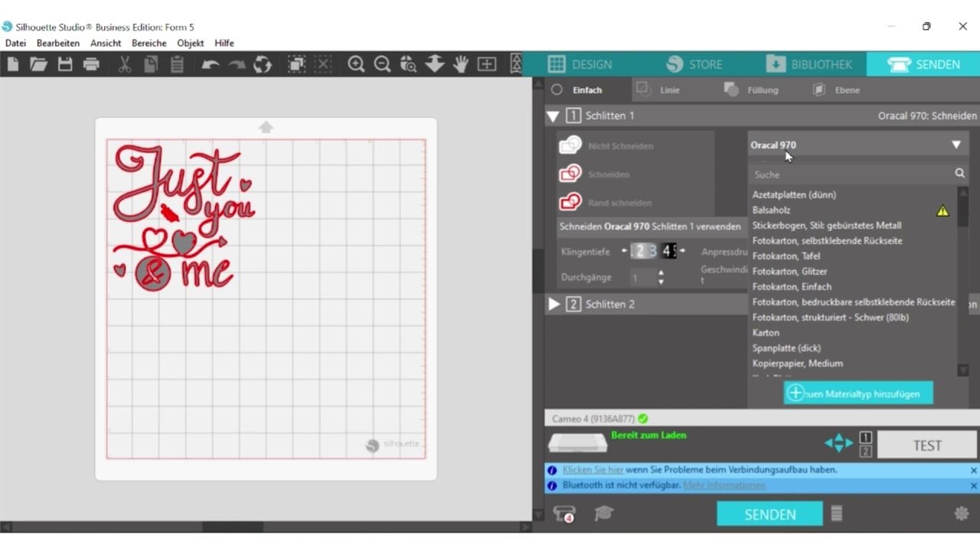Click the Suche material search field
The image size is (980, 551).
tap(851, 174)
